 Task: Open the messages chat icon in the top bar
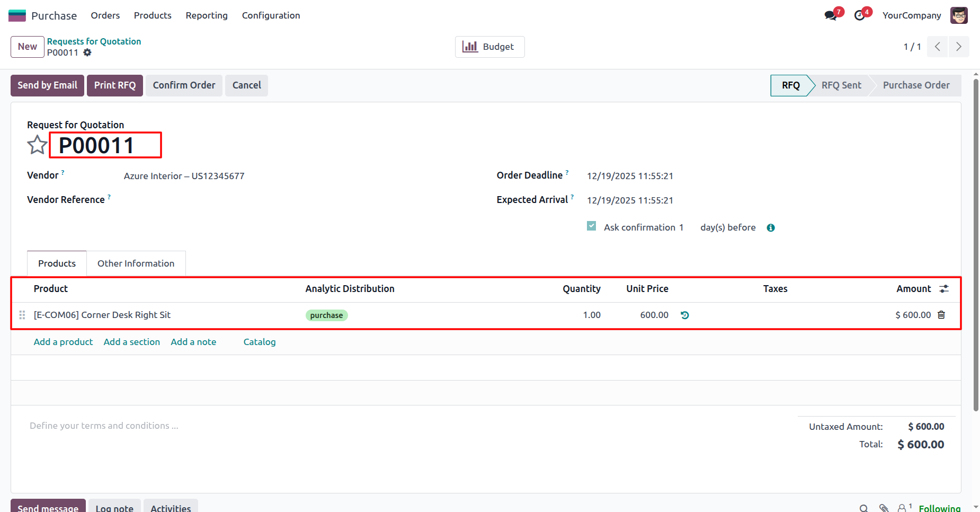tap(831, 15)
